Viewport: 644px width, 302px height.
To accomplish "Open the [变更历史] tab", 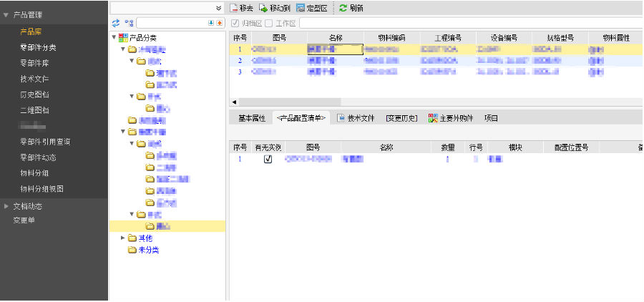I will [401, 118].
